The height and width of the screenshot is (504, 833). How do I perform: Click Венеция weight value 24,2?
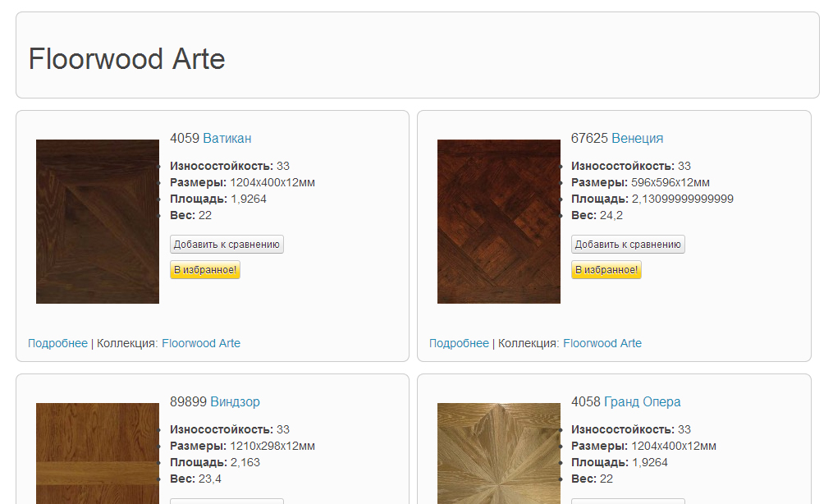[611, 215]
